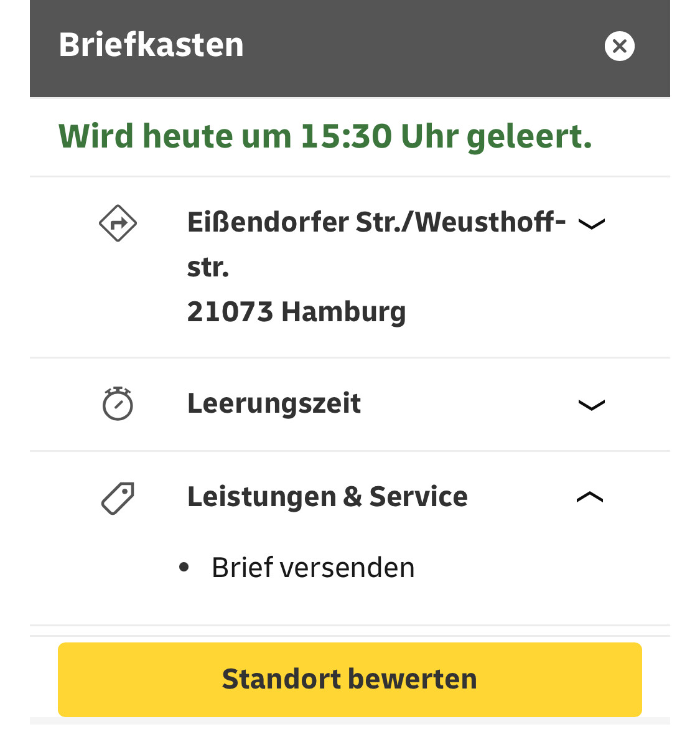Collapse Leistungen & Service with its chevron
This screenshot has width=700, height=752.
coord(590,497)
